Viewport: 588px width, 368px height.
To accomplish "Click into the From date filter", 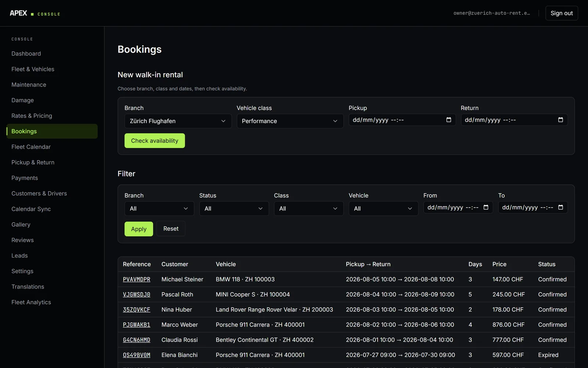I will tap(458, 208).
